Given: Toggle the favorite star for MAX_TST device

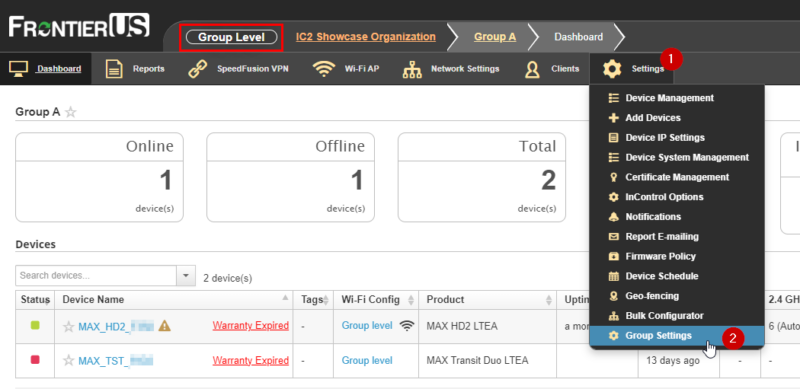Looking at the screenshot, I should [x=68, y=360].
